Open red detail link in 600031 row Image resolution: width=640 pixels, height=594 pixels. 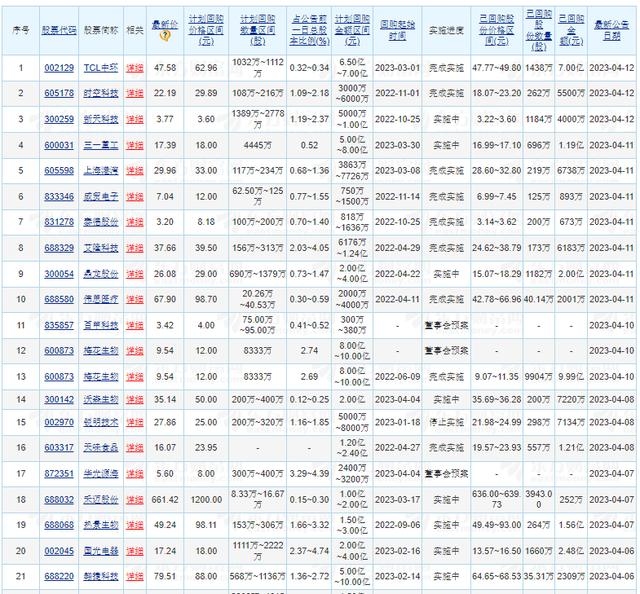click(135, 145)
